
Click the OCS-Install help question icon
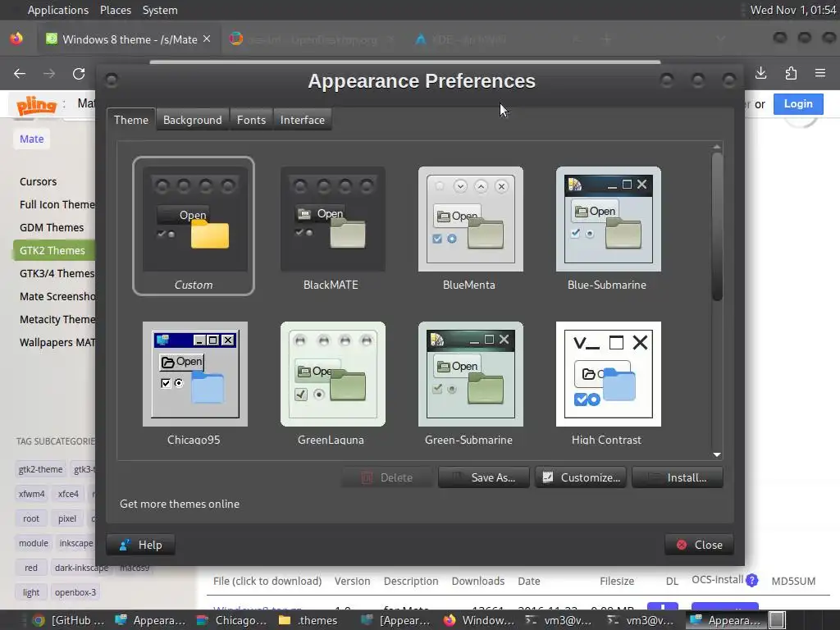point(752,580)
